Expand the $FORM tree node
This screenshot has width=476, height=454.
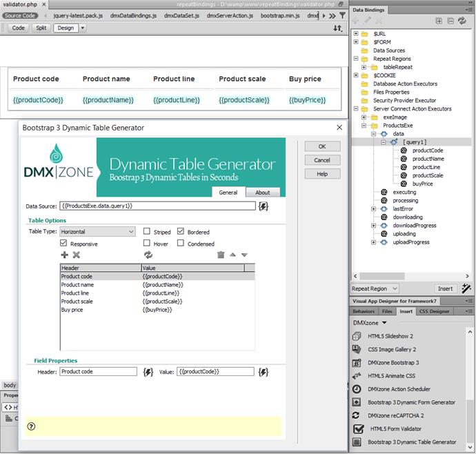pos(356,42)
